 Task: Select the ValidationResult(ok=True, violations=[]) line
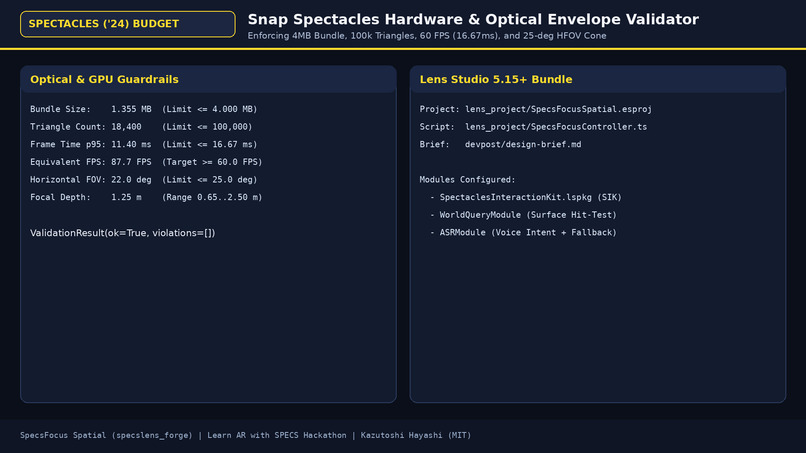(122, 233)
